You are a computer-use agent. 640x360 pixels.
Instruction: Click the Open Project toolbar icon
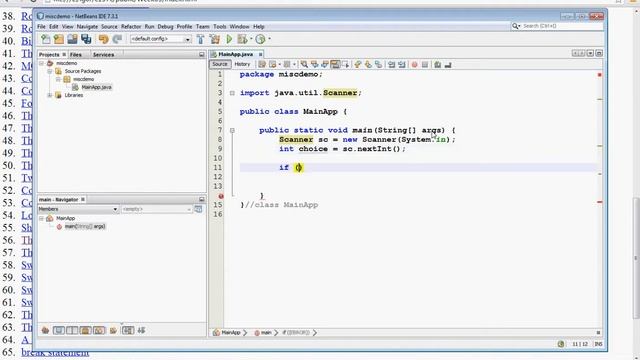pyautogui.click(x=72, y=39)
